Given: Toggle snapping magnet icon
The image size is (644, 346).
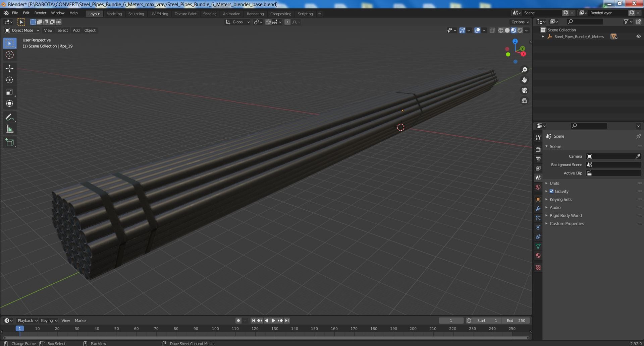Looking at the screenshot, I should coord(268,22).
